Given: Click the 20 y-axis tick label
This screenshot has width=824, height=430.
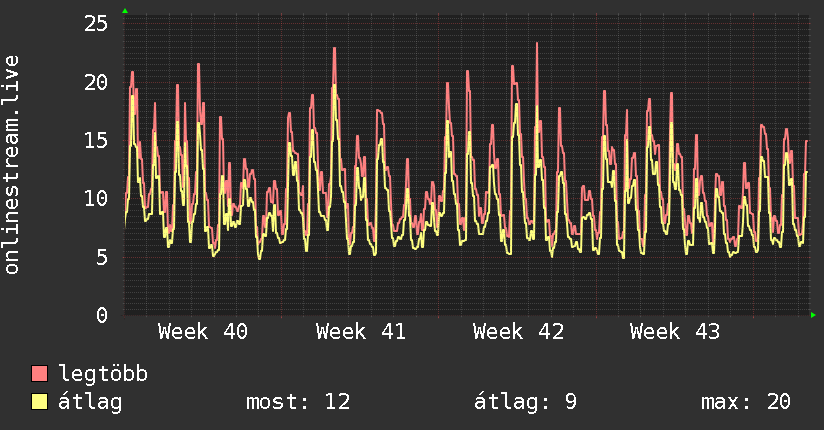Looking at the screenshot, I should click(96, 83).
